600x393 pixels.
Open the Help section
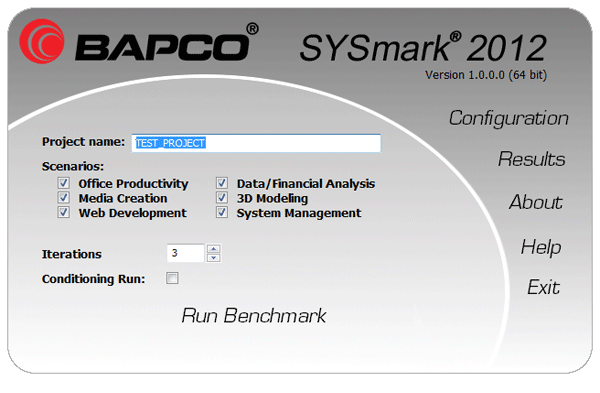(x=541, y=247)
